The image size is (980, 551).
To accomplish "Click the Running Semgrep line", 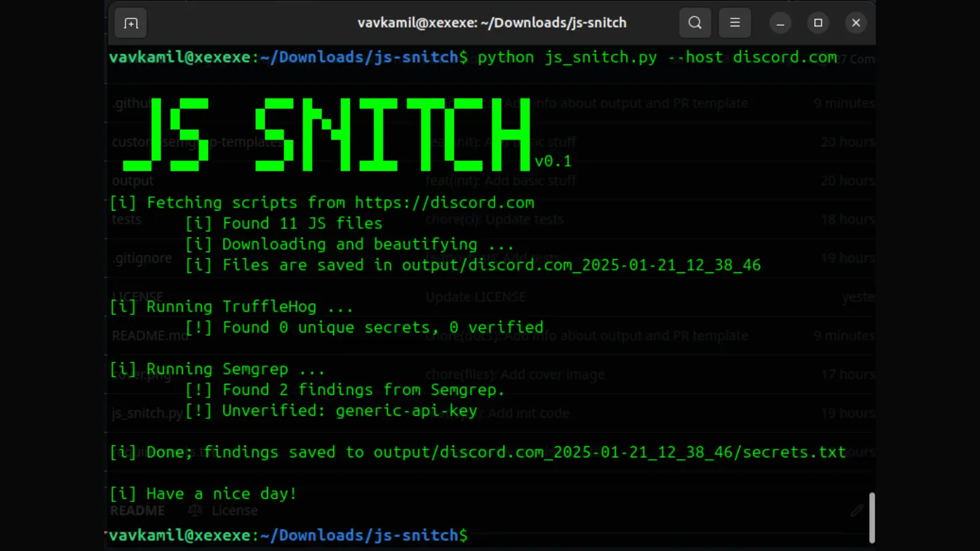I will tap(217, 369).
